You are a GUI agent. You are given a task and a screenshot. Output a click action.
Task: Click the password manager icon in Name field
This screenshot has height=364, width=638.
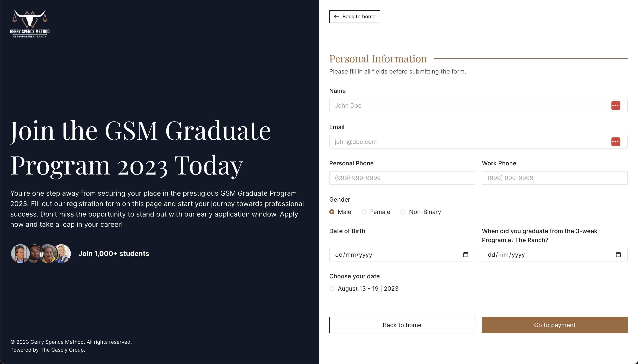(x=615, y=105)
